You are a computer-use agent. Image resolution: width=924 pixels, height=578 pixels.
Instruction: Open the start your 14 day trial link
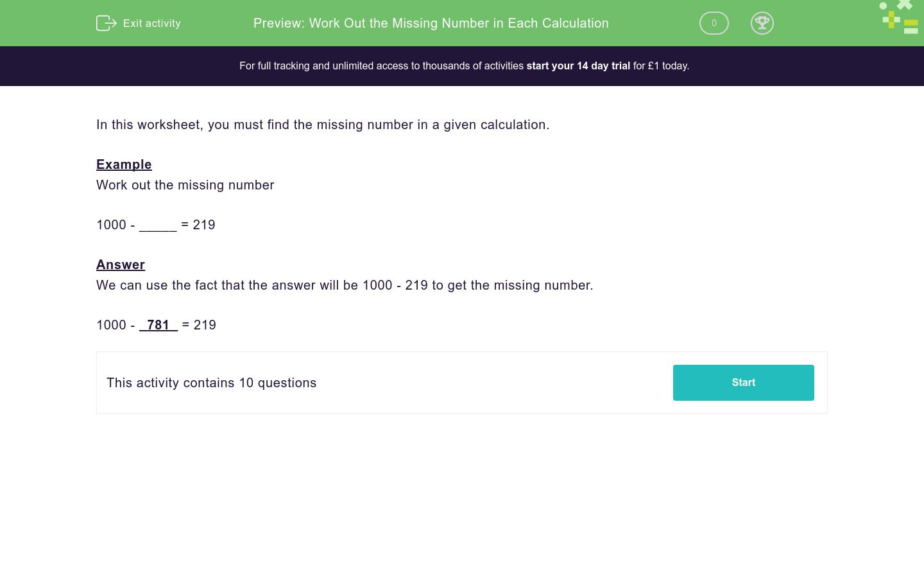coord(577,66)
